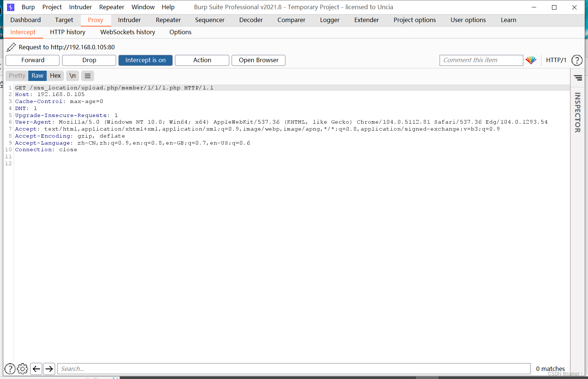Click the Comment this item field
The height and width of the screenshot is (379, 588).
pyautogui.click(x=481, y=60)
